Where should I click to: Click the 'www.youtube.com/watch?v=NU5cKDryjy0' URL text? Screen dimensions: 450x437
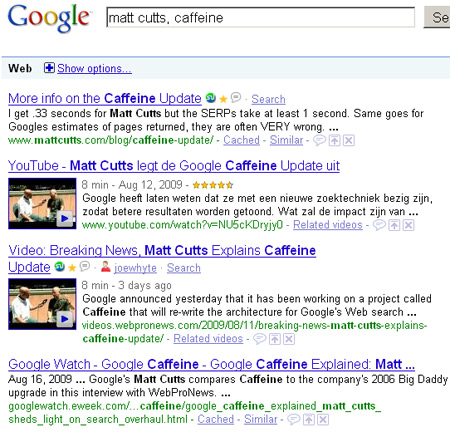(x=183, y=225)
